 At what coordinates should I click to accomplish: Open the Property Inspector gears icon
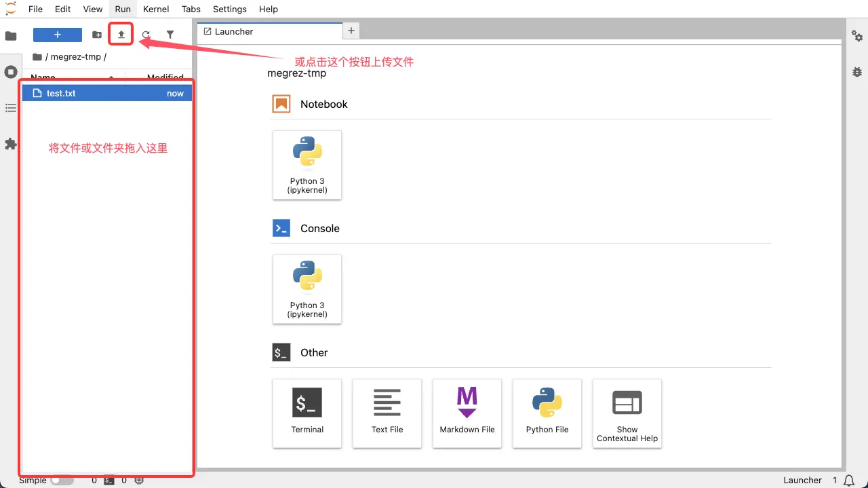tap(856, 35)
